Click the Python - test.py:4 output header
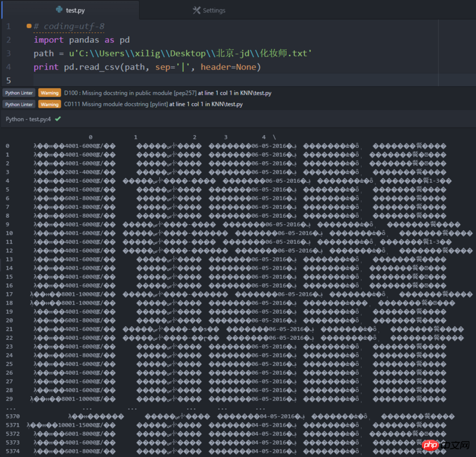Image resolution: width=476 pixels, height=457 pixels. pos(28,119)
